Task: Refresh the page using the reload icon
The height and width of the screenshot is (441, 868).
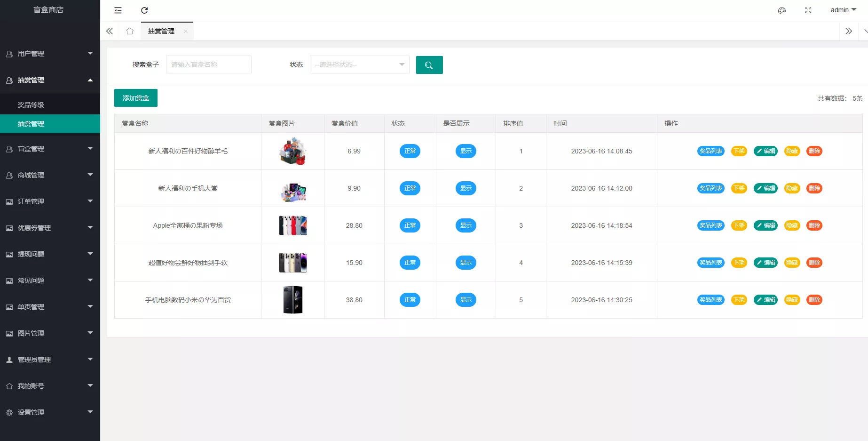Action: pos(144,10)
